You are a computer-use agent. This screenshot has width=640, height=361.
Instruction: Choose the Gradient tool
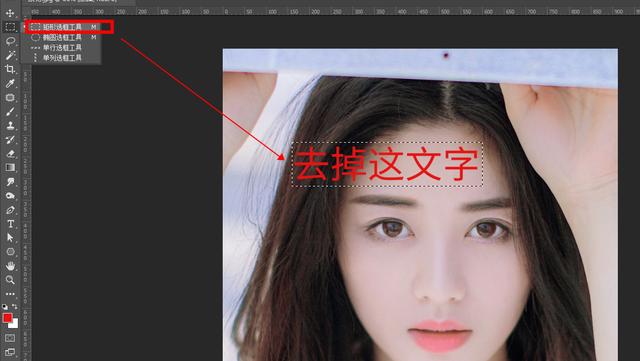[x=10, y=167]
